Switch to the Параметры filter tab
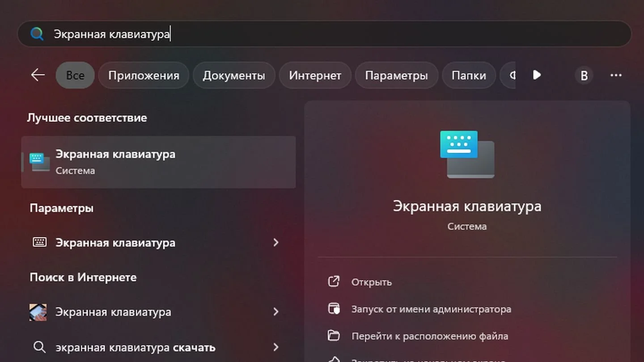The image size is (644, 362). coord(396,75)
